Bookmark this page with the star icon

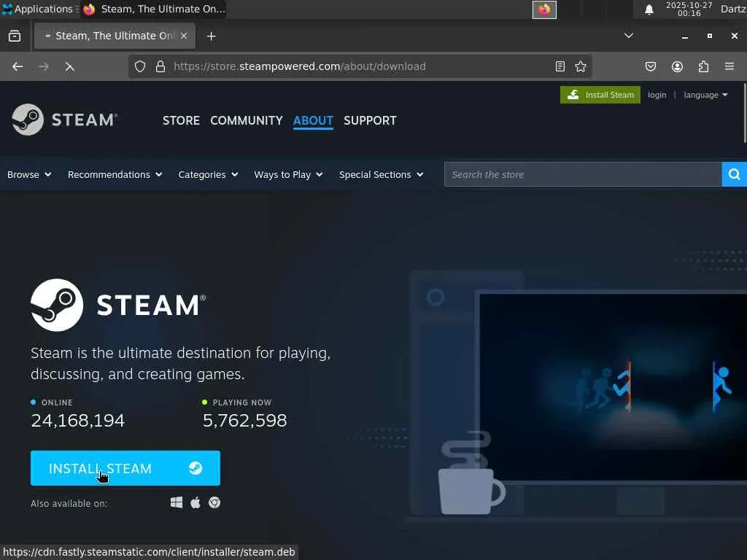pyautogui.click(x=580, y=66)
